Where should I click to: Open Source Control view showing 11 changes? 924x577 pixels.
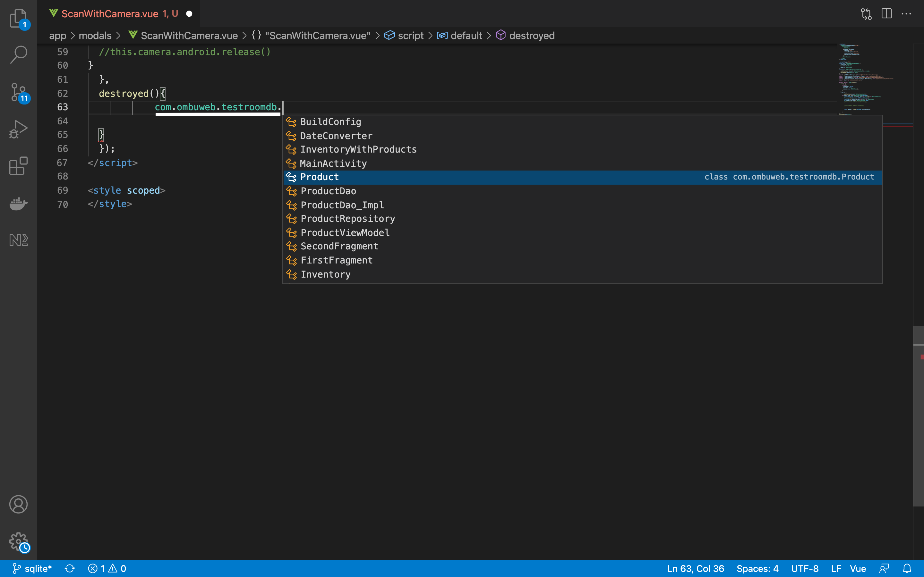click(18, 92)
